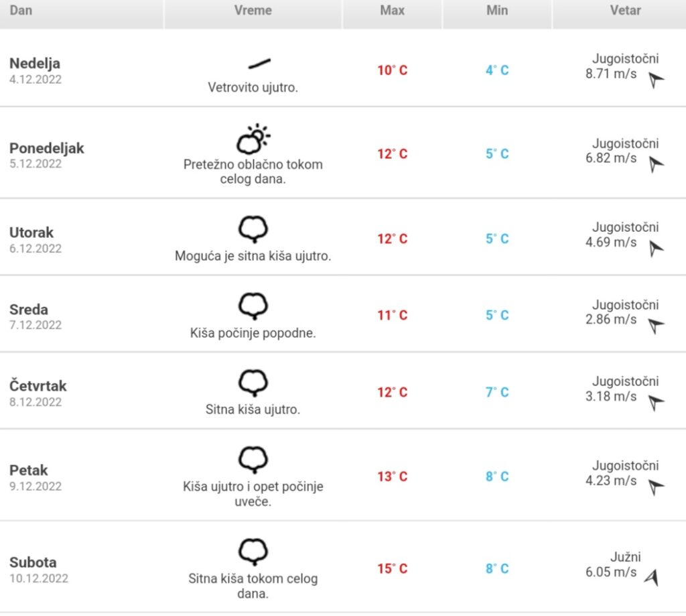This screenshot has width=686, height=616.
Task: Click the wind direction arrow for Utorak
Action: click(656, 249)
